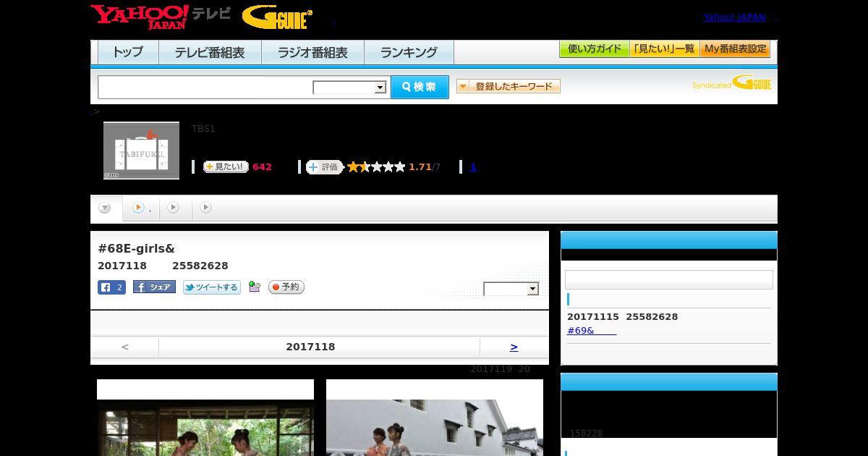Add to My TV with the green plus icon
Viewport: 868px width, 456px height.
[254, 287]
